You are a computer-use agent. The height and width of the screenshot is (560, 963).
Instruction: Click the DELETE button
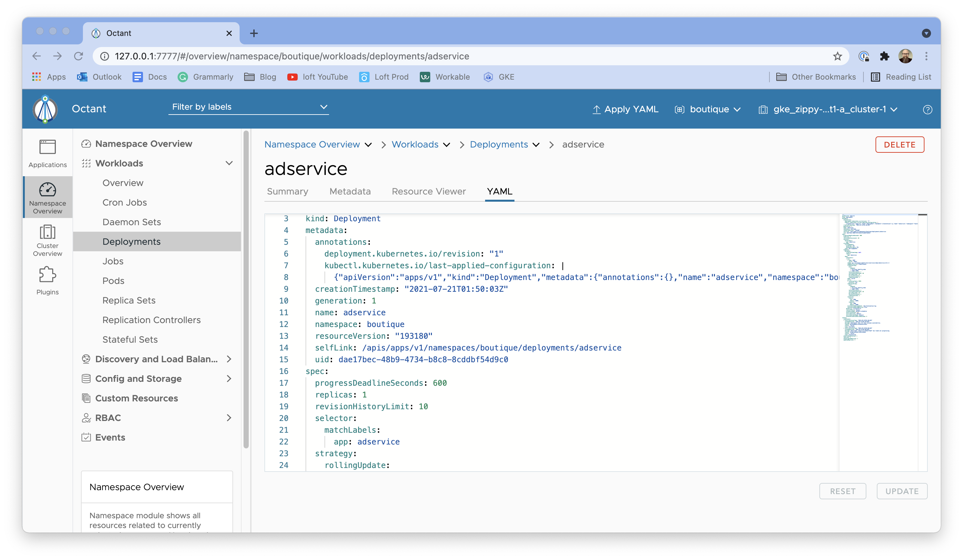(x=899, y=145)
